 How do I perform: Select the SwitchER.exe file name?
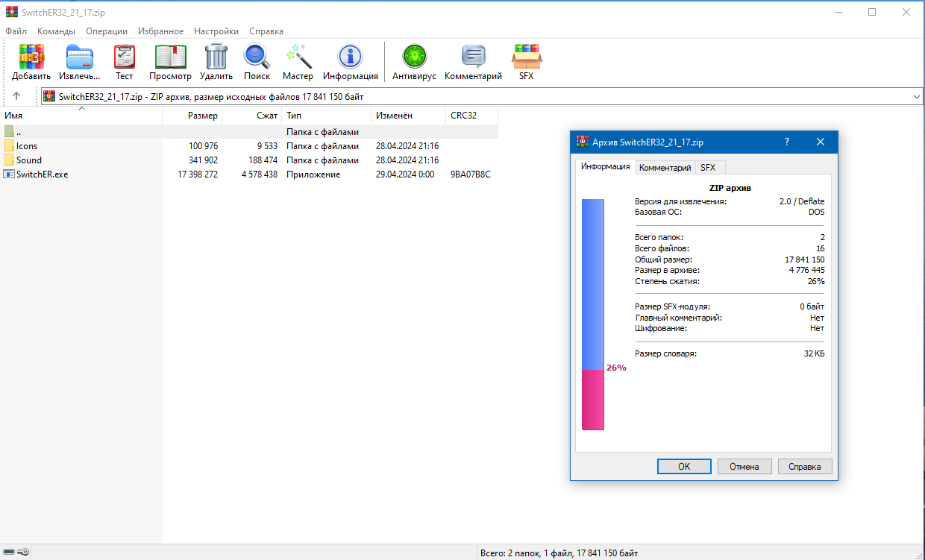coord(43,174)
